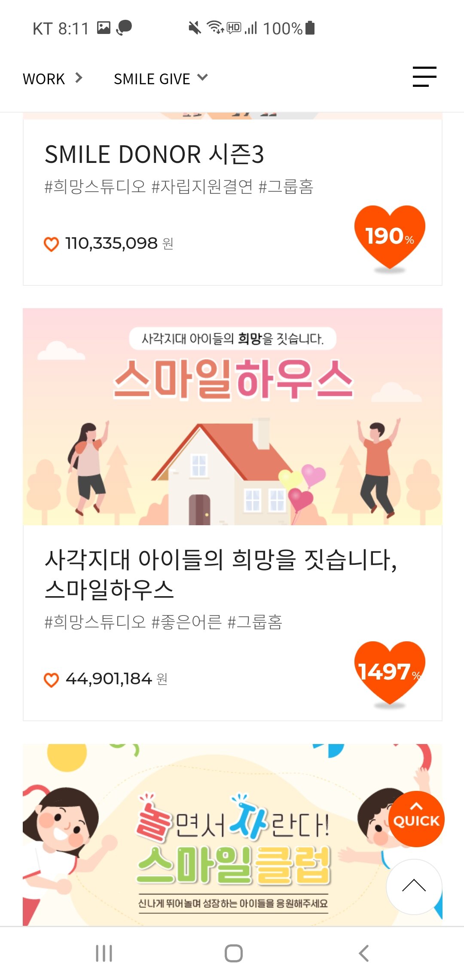Click the chevron next to WORK
464x980 pixels.
79,78
